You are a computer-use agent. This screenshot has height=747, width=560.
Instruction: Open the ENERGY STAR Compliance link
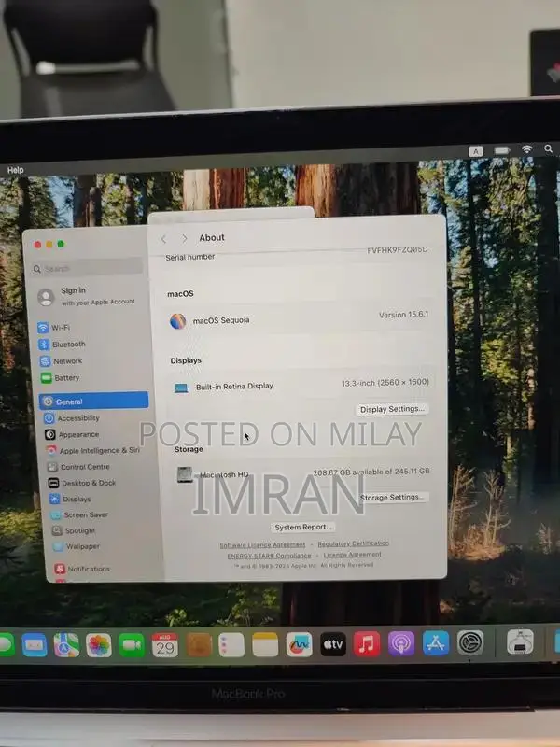pos(269,556)
